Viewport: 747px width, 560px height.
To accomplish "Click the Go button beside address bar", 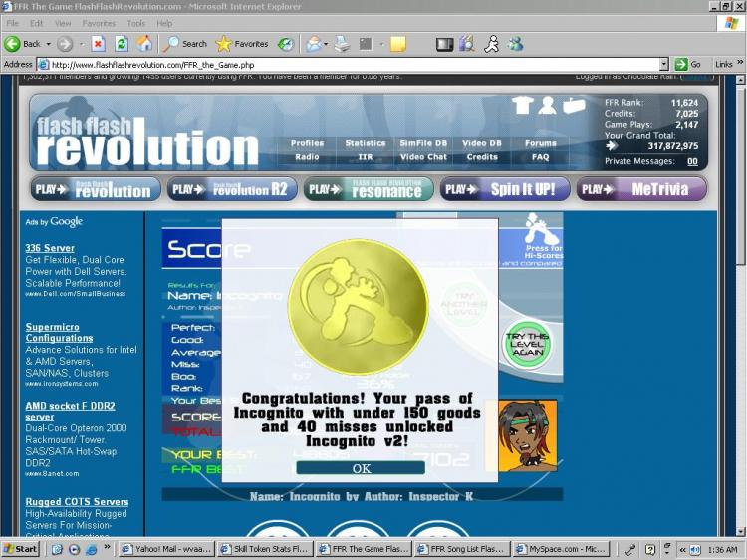I will pyautogui.click(x=688, y=65).
